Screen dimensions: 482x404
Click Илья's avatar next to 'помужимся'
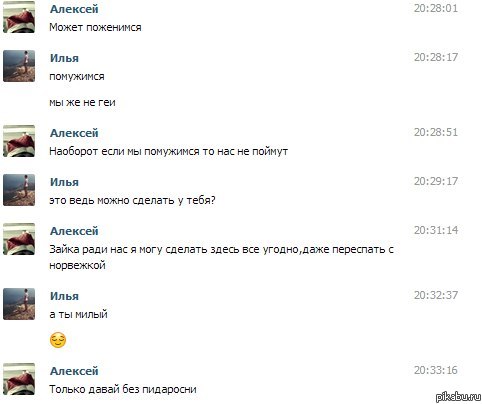pos(19,66)
